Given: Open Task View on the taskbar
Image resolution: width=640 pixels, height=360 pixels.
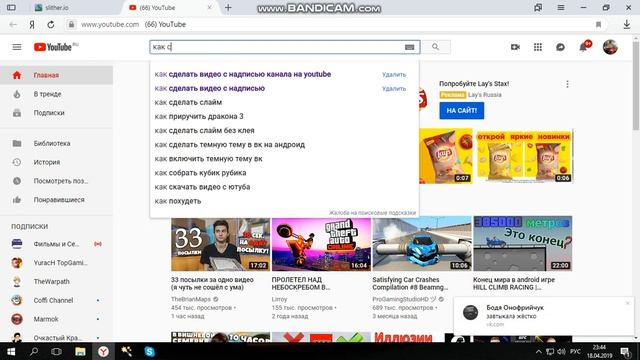Looking at the screenshot, I should pos(56,351).
